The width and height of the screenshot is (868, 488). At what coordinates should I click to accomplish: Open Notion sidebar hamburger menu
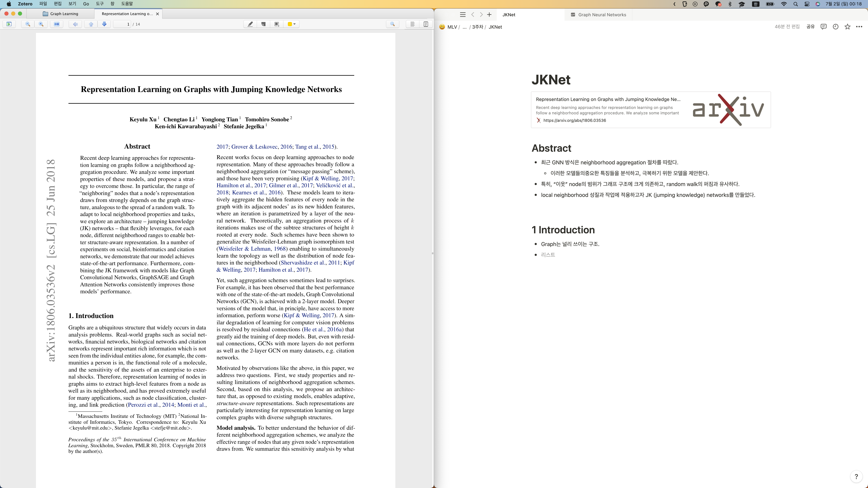coord(463,14)
